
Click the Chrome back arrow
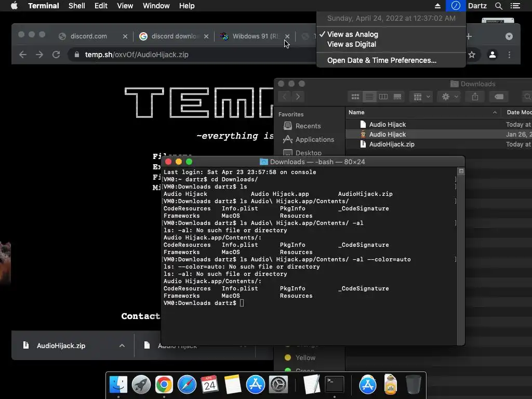(x=23, y=55)
